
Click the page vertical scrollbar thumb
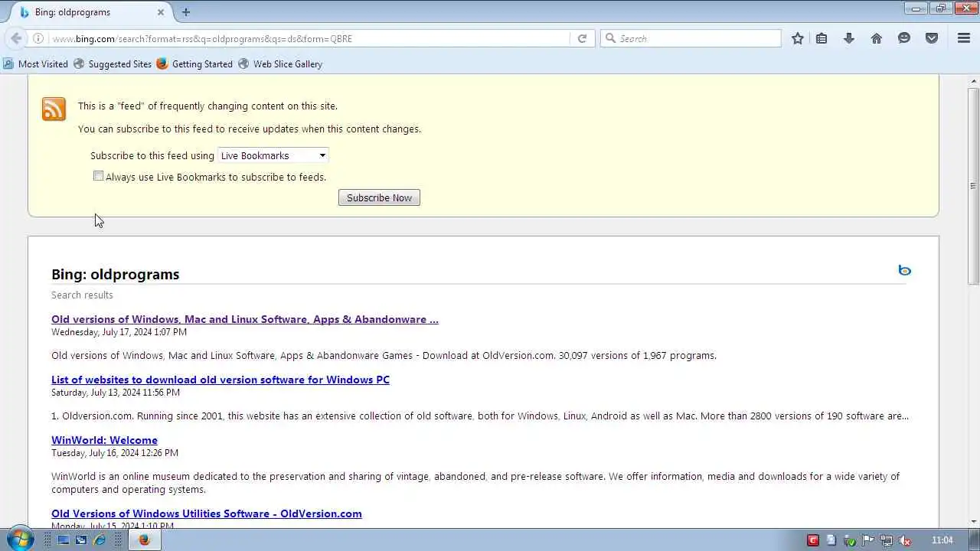tap(973, 185)
